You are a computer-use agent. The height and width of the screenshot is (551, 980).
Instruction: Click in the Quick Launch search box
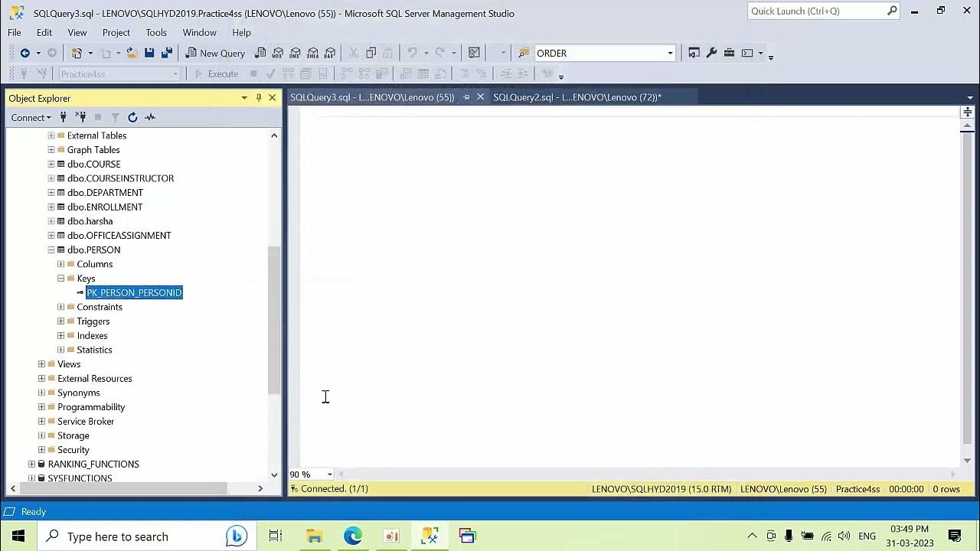816,11
